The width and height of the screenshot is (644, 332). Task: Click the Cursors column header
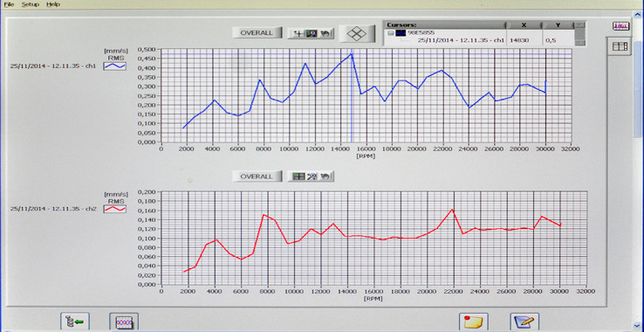click(444, 25)
